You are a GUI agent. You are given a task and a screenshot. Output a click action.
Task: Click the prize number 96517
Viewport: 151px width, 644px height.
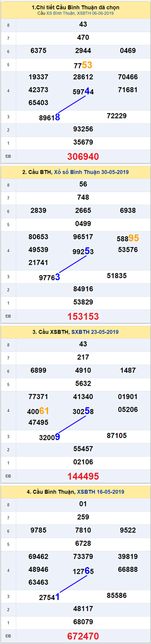pos(83,237)
